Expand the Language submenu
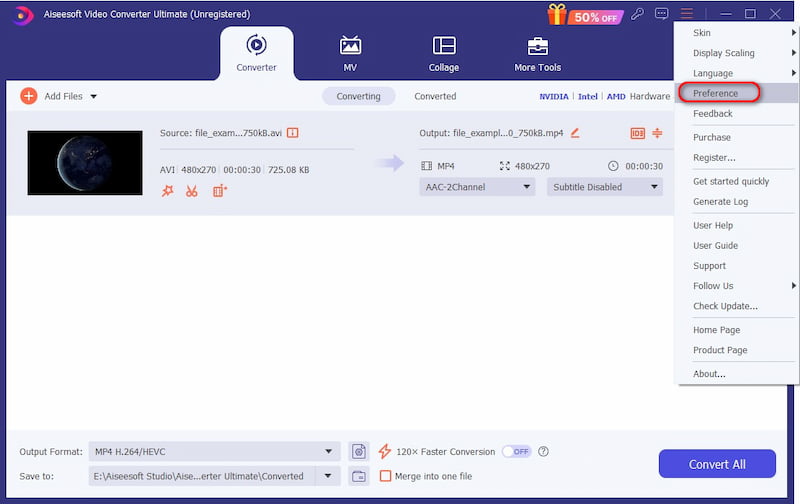Image resolution: width=800 pixels, height=504 pixels. point(736,73)
